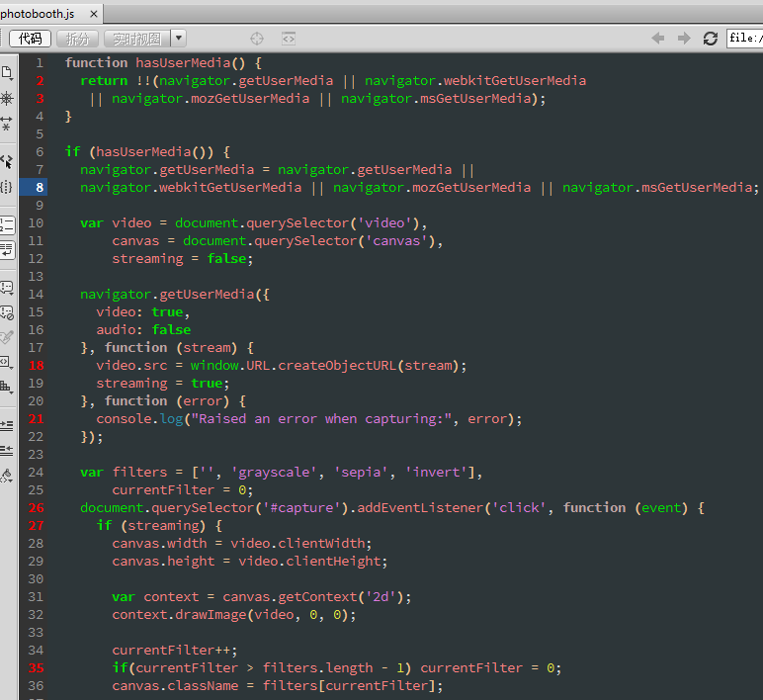
Task: Open the documents list in coding toolbar
Action: pos(7,73)
